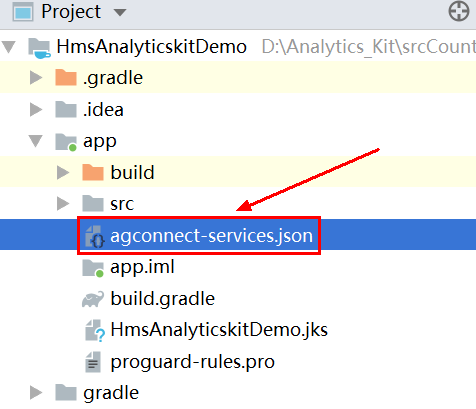Collapse the HmsAnalyticskitDemo root node
476x409 pixels.
pyautogui.click(x=9, y=47)
